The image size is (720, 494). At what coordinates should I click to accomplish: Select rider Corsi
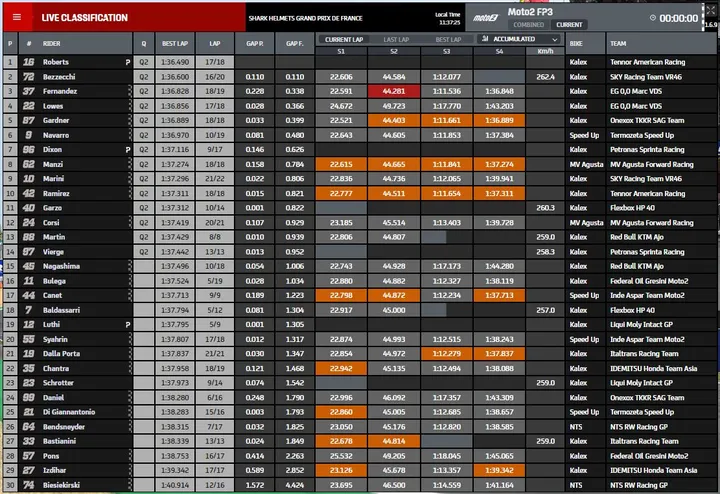pos(51,223)
